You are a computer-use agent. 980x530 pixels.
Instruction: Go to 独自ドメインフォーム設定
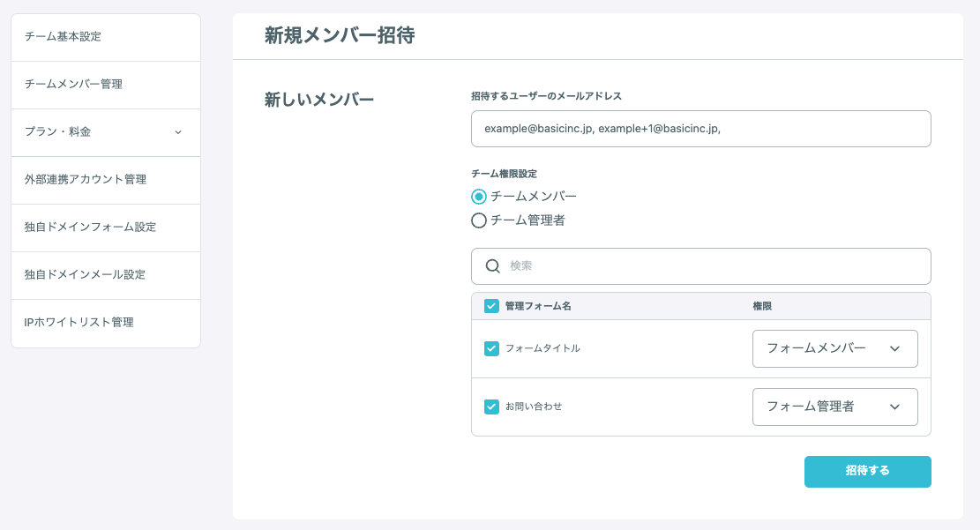[x=106, y=228]
